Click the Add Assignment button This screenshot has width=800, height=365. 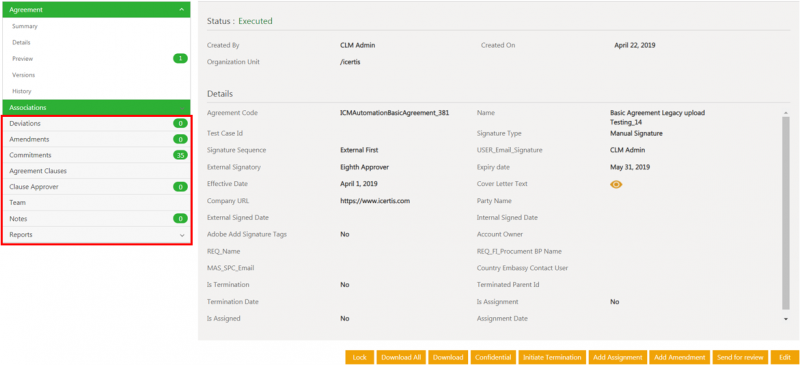point(617,357)
